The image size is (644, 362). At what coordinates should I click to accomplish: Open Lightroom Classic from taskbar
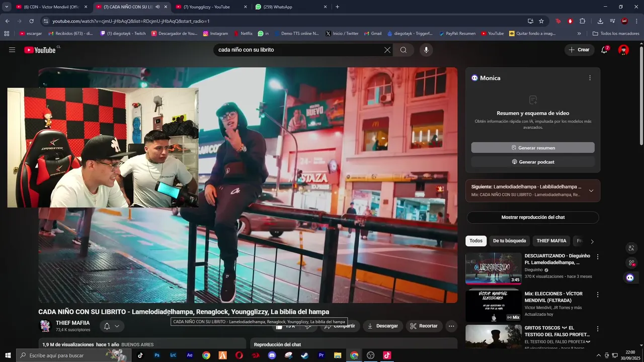tap(174, 355)
